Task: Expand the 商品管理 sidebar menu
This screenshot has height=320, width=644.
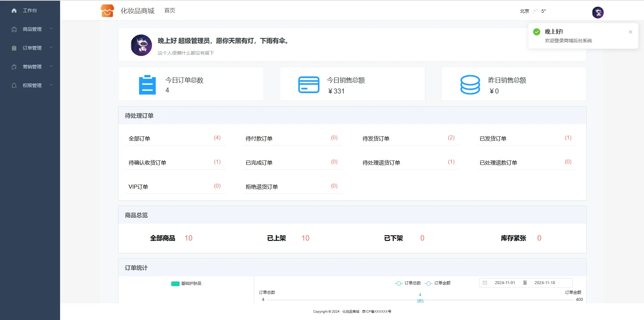Action: [x=32, y=29]
